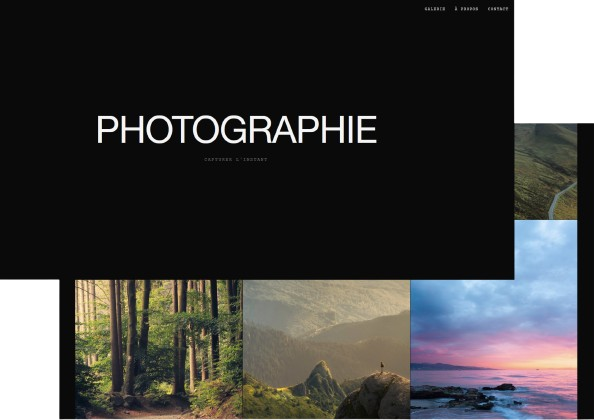This screenshot has width=594, height=420.
Task: Open the forest trees photo thumbnail
Action: point(158,349)
